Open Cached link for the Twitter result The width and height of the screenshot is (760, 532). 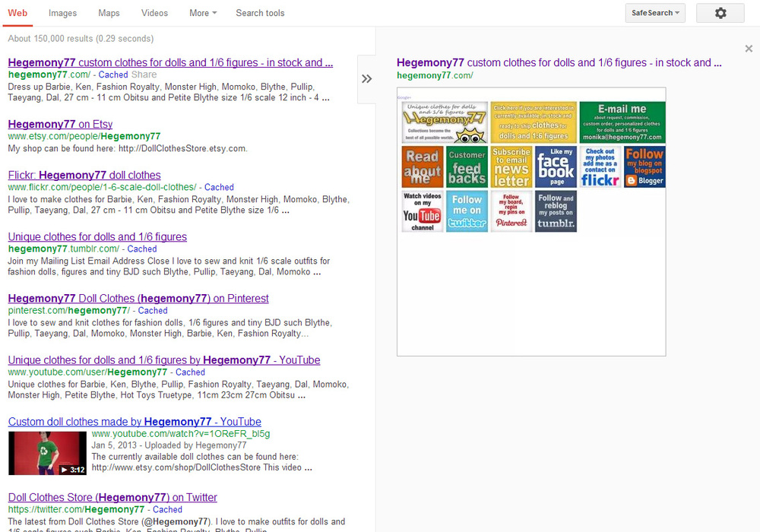pos(168,509)
